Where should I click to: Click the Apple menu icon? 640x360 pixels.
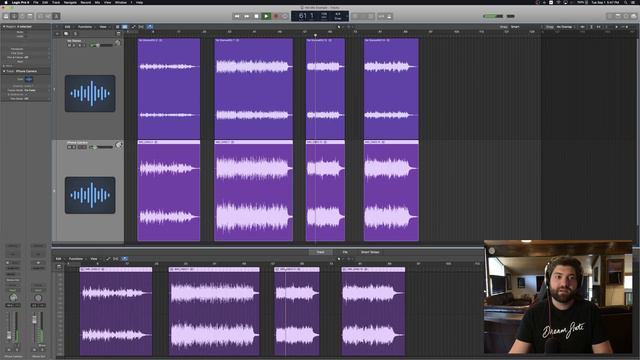(x=6, y=2)
